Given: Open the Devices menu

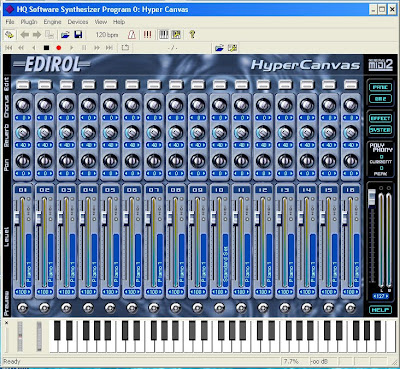Looking at the screenshot, I should click(x=78, y=22).
